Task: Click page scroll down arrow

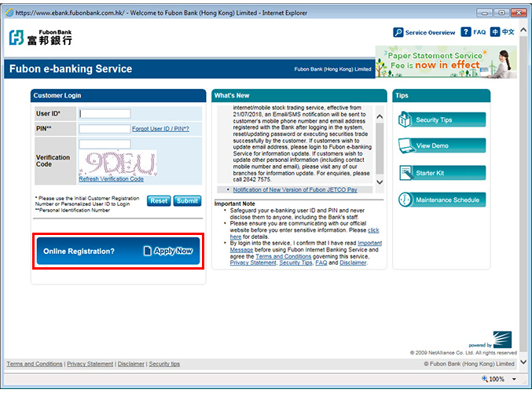Action: click(x=523, y=362)
